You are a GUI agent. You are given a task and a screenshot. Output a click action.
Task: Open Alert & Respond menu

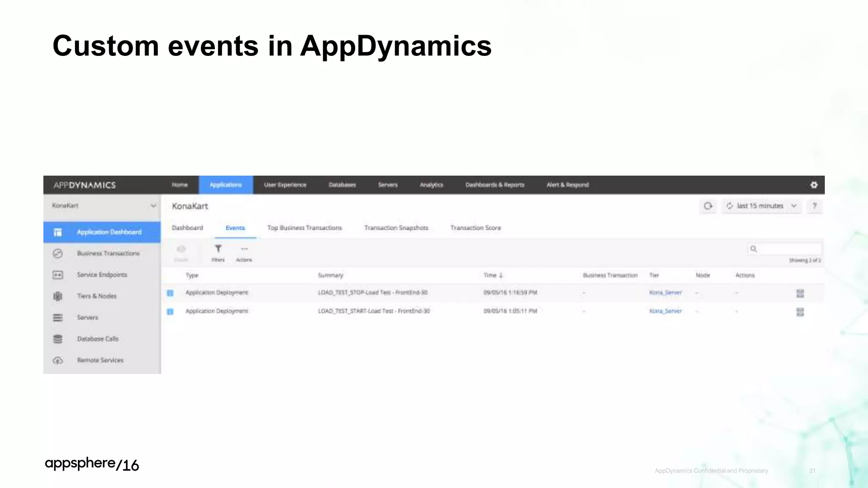tap(568, 185)
